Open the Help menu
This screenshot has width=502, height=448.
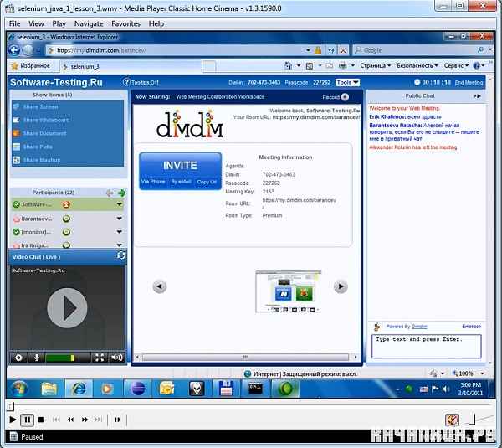(156, 23)
